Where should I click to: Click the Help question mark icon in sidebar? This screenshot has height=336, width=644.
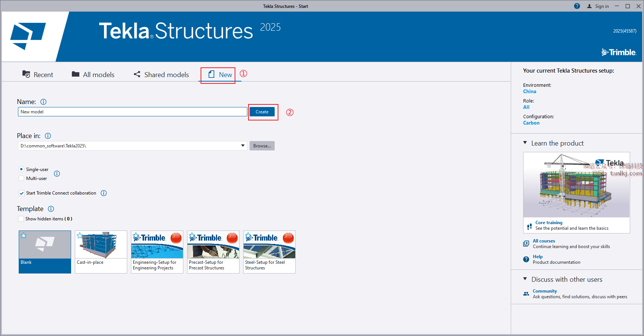(x=526, y=259)
